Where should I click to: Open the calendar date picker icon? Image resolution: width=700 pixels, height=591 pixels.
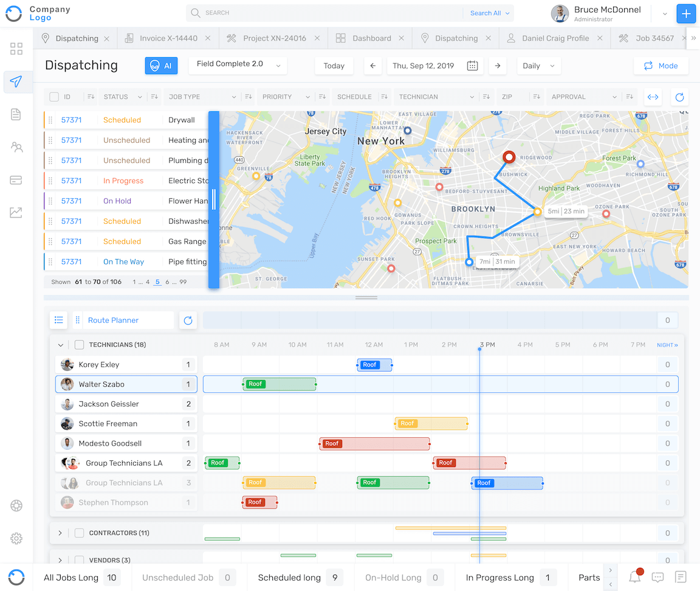[x=472, y=66]
